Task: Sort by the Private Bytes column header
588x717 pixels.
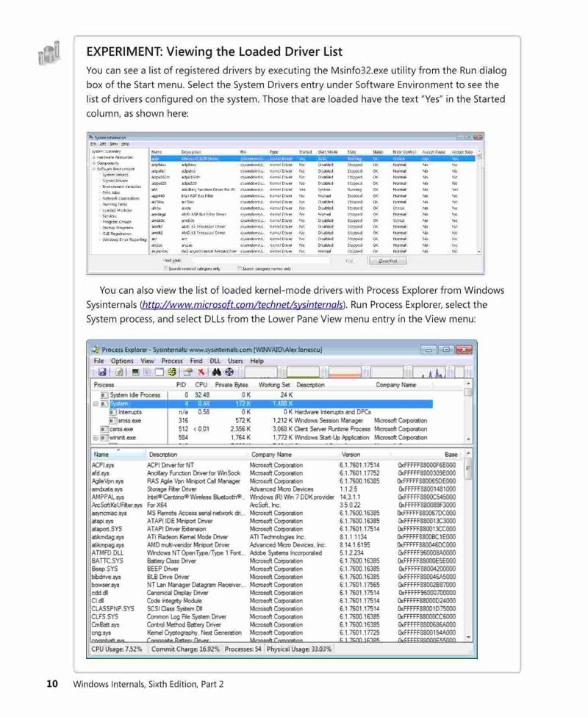Action: tap(232, 385)
